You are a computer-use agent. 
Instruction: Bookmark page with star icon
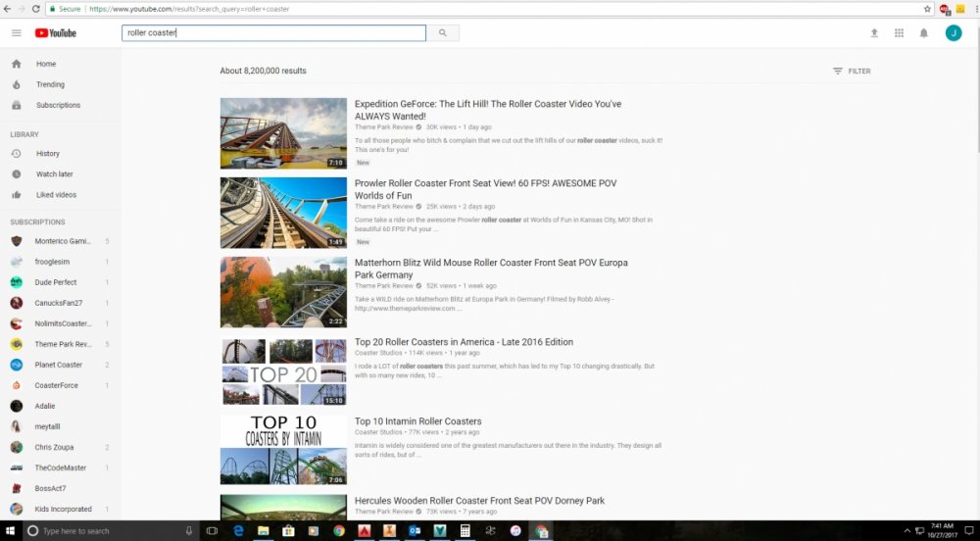pyautogui.click(x=927, y=9)
